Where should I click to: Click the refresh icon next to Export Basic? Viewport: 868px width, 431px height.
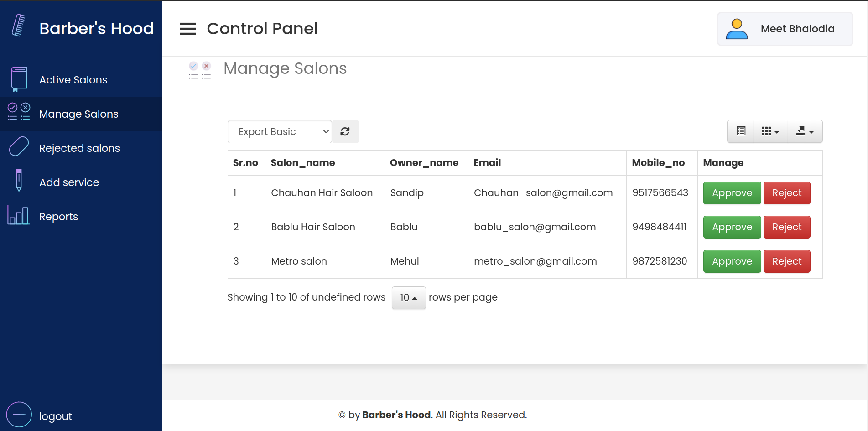[x=345, y=131]
